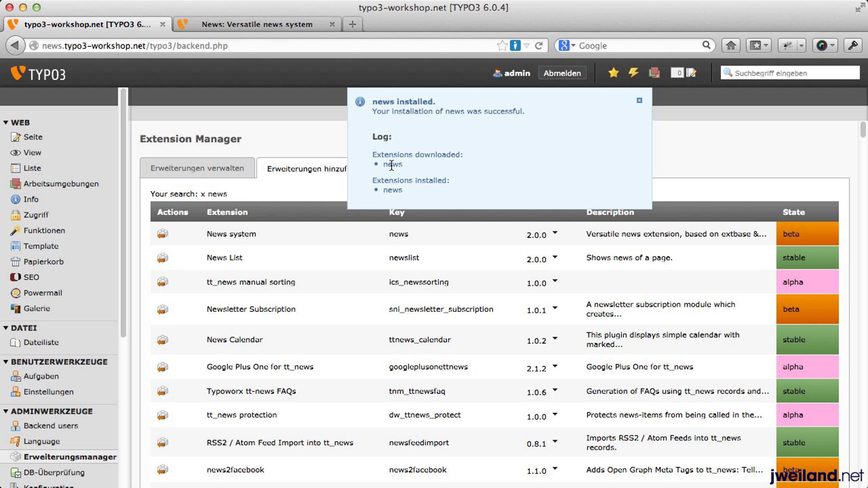
Task: Click install icon for Newsletter Subscription
Action: pyautogui.click(x=162, y=309)
